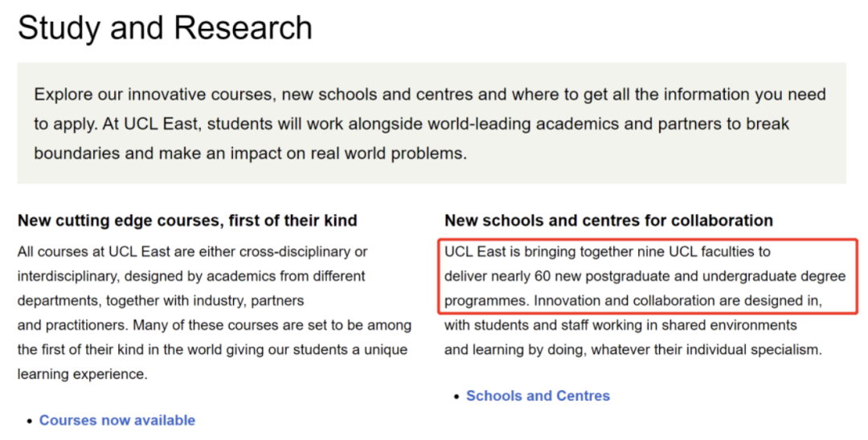Click the line starting 'to apply. At UCL East'

point(411,124)
